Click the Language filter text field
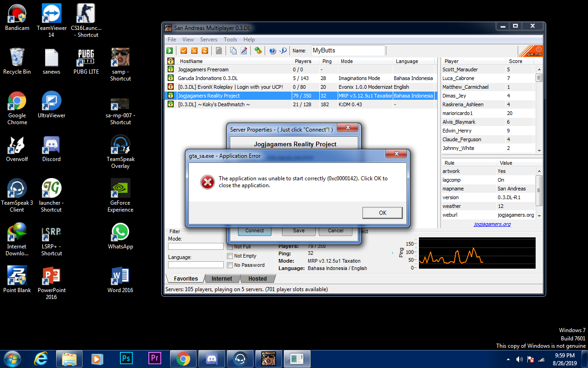Viewport: 588px width, 368px height. pyautogui.click(x=196, y=265)
